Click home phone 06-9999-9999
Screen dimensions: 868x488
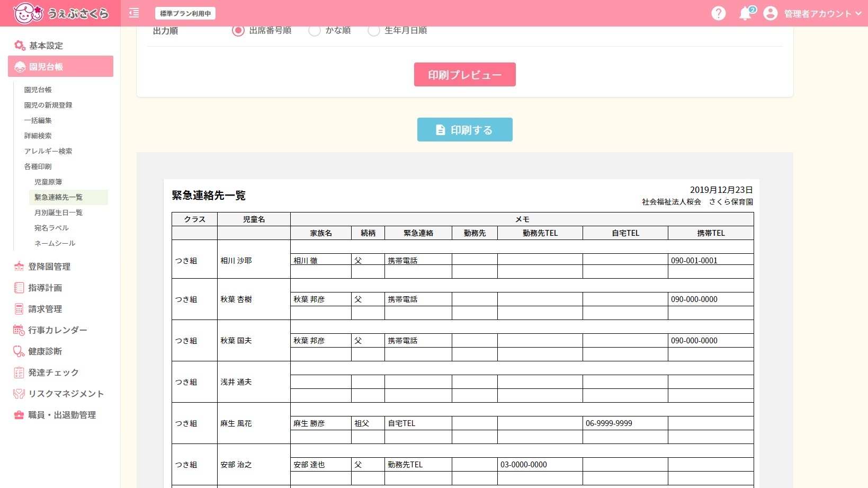coord(609,423)
